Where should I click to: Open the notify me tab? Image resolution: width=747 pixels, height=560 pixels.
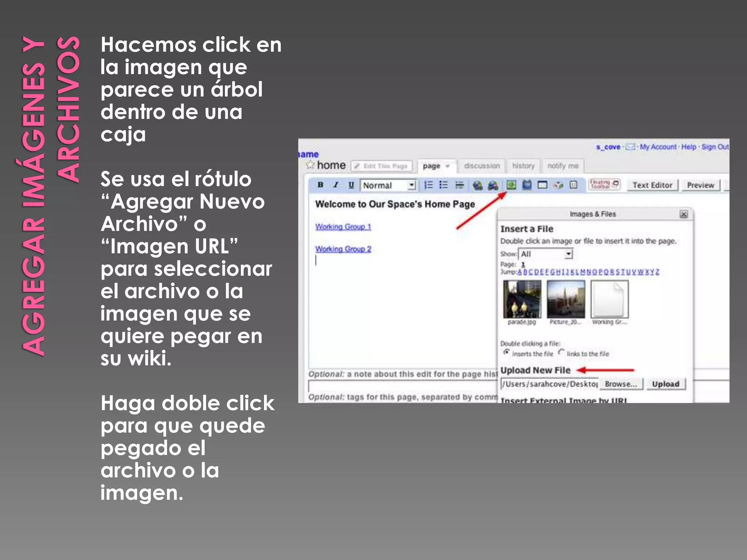(x=563, y=166)
